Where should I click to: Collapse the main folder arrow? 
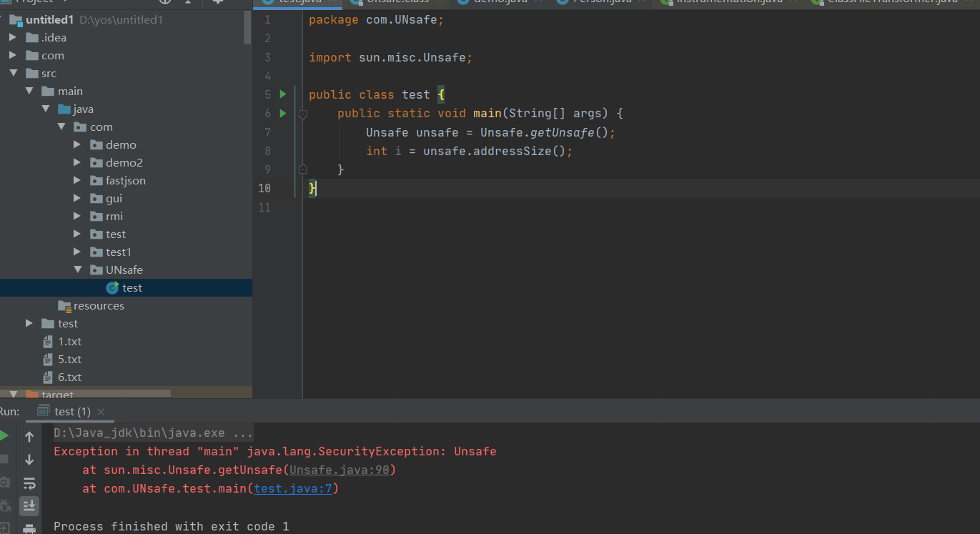(x=29, y=91)
